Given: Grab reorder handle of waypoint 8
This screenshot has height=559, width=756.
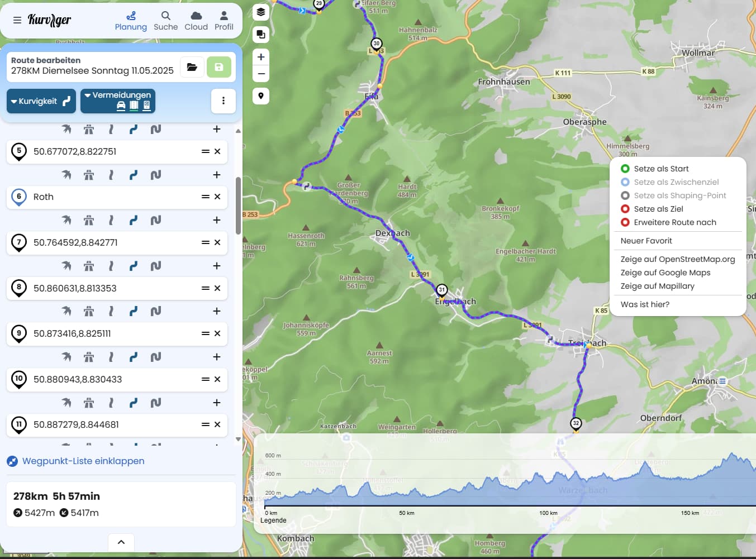Looking at the screenshot, I should pyautogui.click(x=205, y=288).
